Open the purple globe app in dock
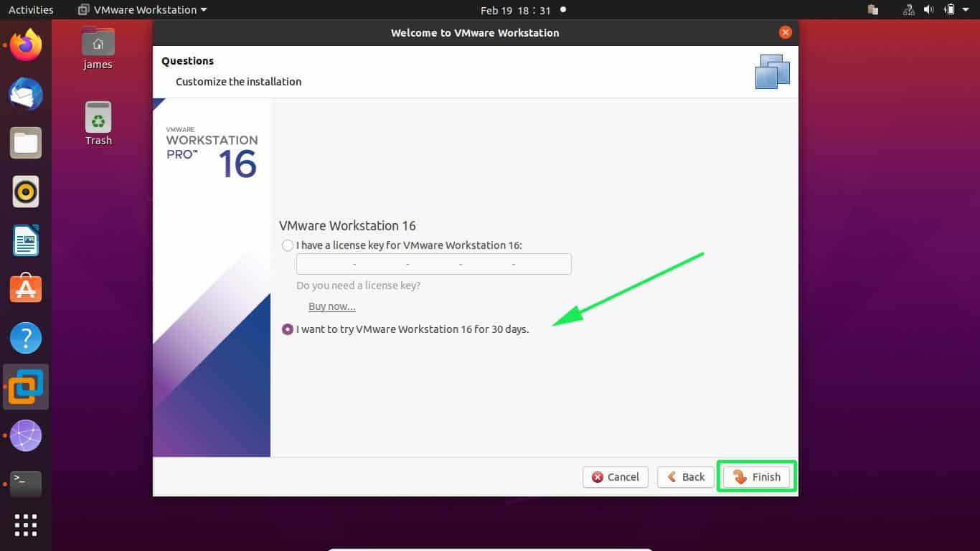 pos(26,435)
